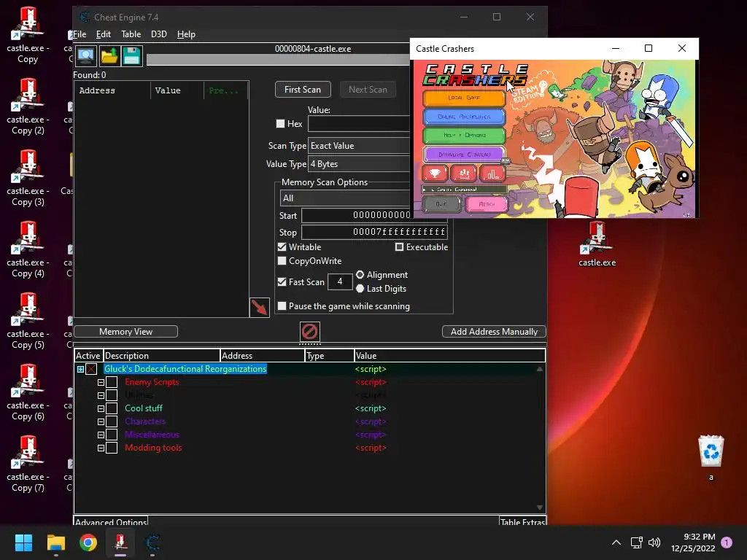
Task: Open Chrome from the taskbar
Action: pos(88,542)
